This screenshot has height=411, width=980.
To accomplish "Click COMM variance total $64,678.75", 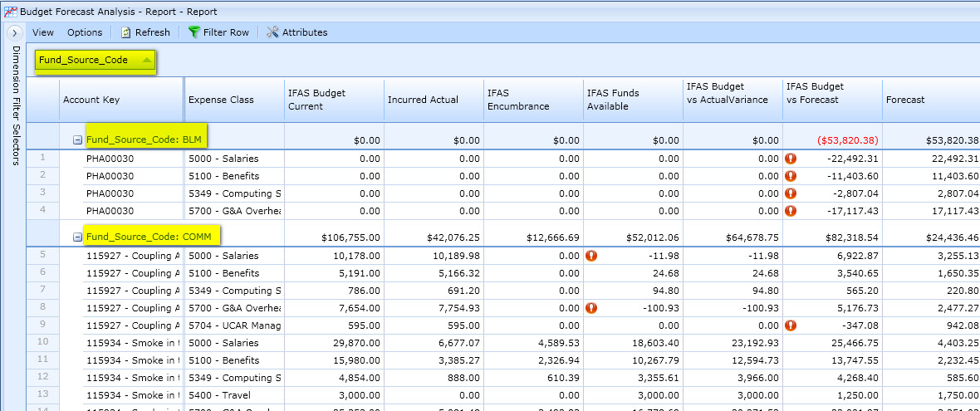I will pyautogui.click(x=752, y=237).
